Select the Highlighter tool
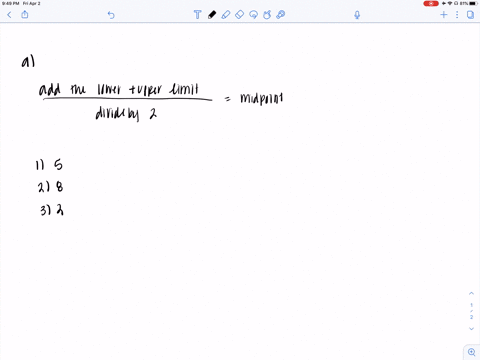The width and height of the screenshot is (480, 360). pos(226,15)
